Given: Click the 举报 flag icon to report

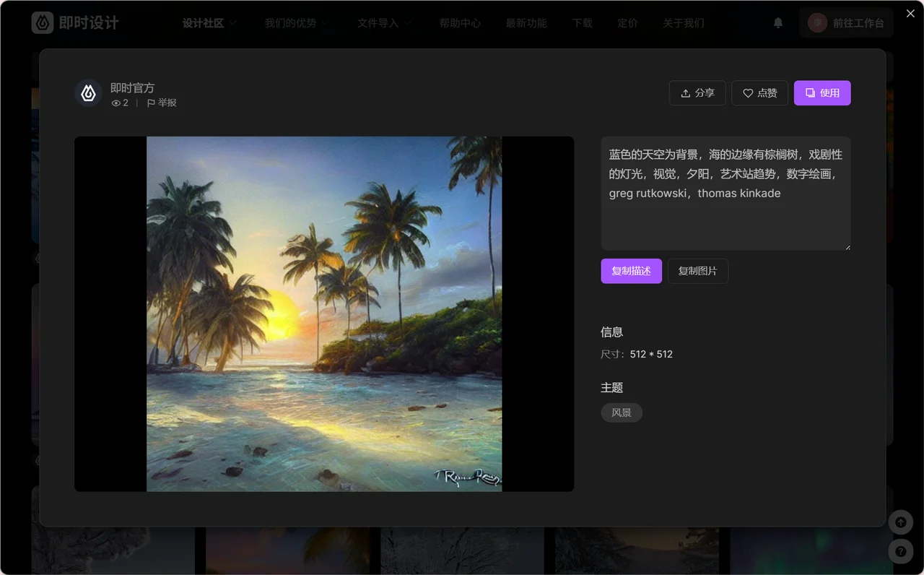Looking at the screenshot, I should click(x=151, y=103).
